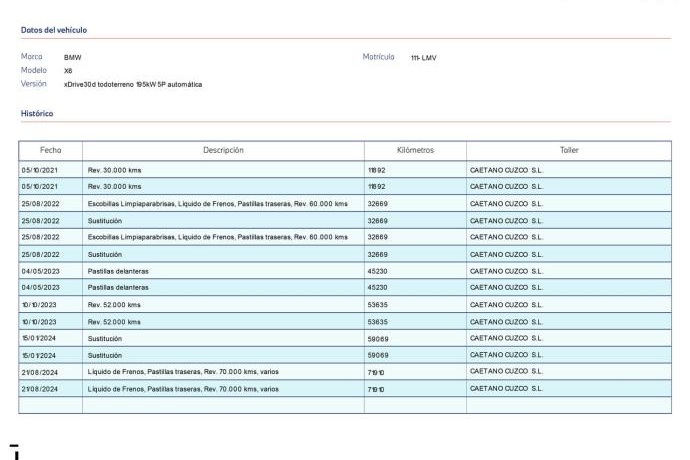Click the Matrícula field label

378,57
